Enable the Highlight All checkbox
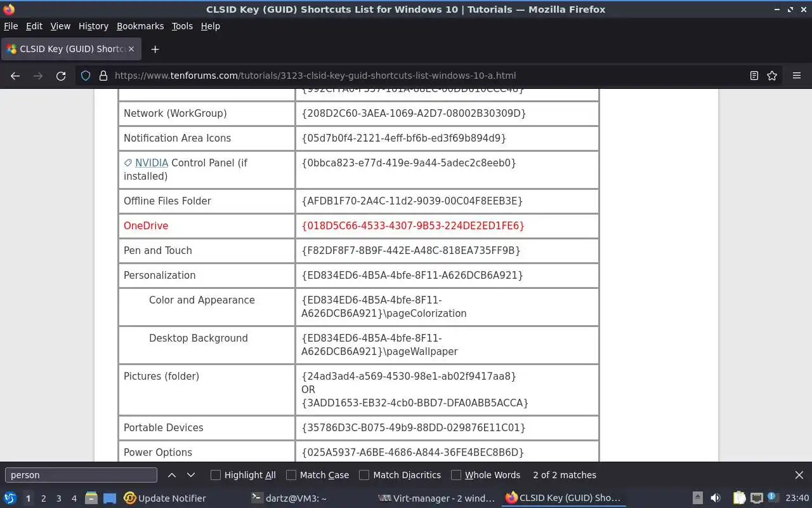This screenshot has height=508, width=812. click(x=216, y=475)
